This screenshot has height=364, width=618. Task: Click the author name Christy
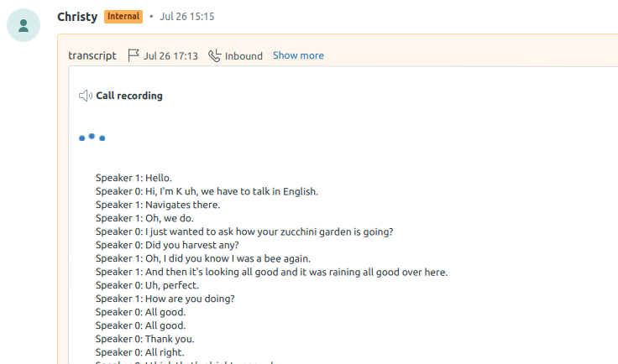(77, 17)
